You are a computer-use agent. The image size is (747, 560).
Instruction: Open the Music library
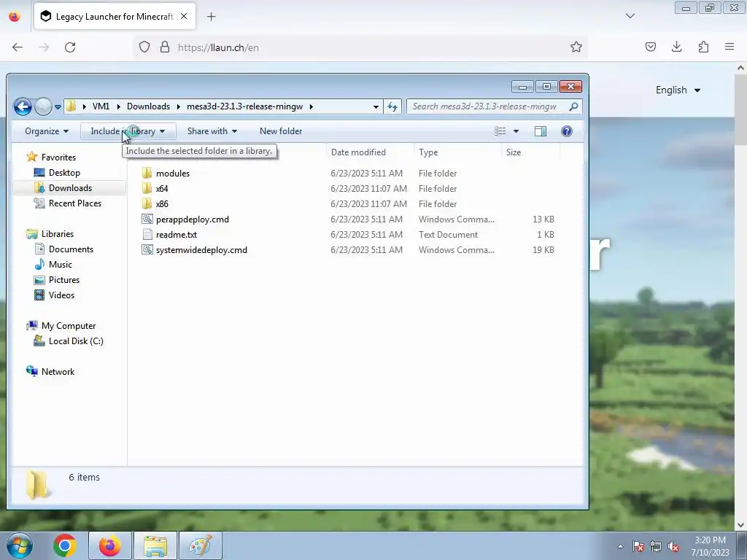(60, 264)
